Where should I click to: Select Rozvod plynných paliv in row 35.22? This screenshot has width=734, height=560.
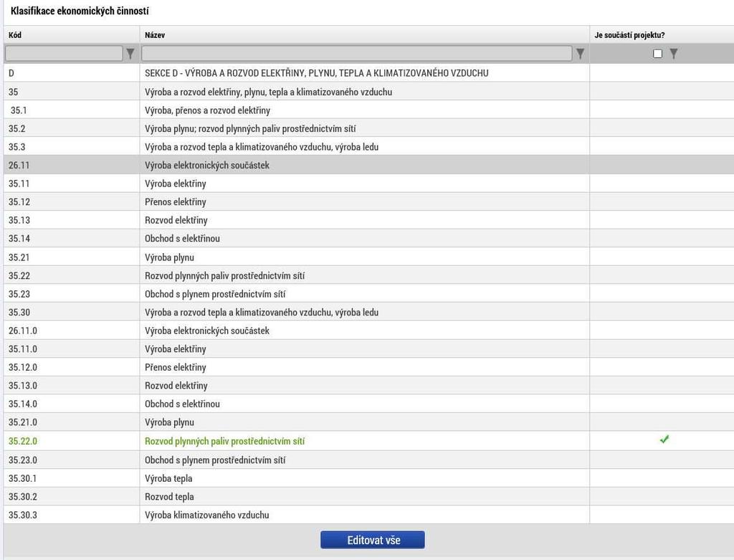(224, 276)
